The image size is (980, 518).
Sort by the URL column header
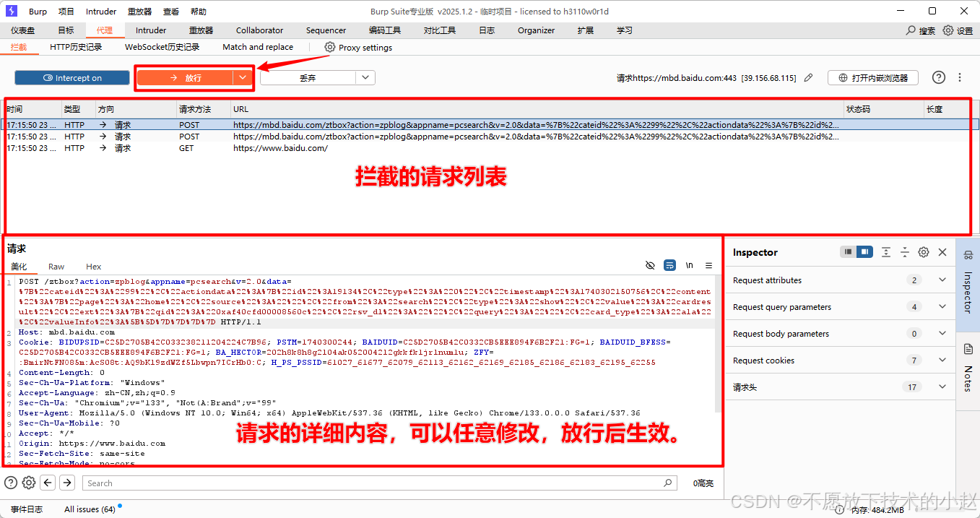click(x=537, y=109)
